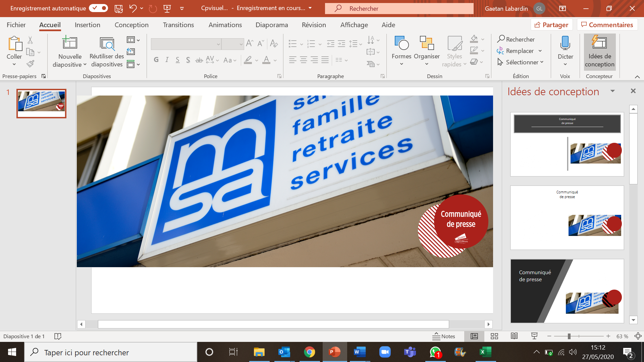Image resolution: width=644 pixels, height=362 pixels.
Task: Click the Cut scissors icon
Action: click(x=30, y=40)
